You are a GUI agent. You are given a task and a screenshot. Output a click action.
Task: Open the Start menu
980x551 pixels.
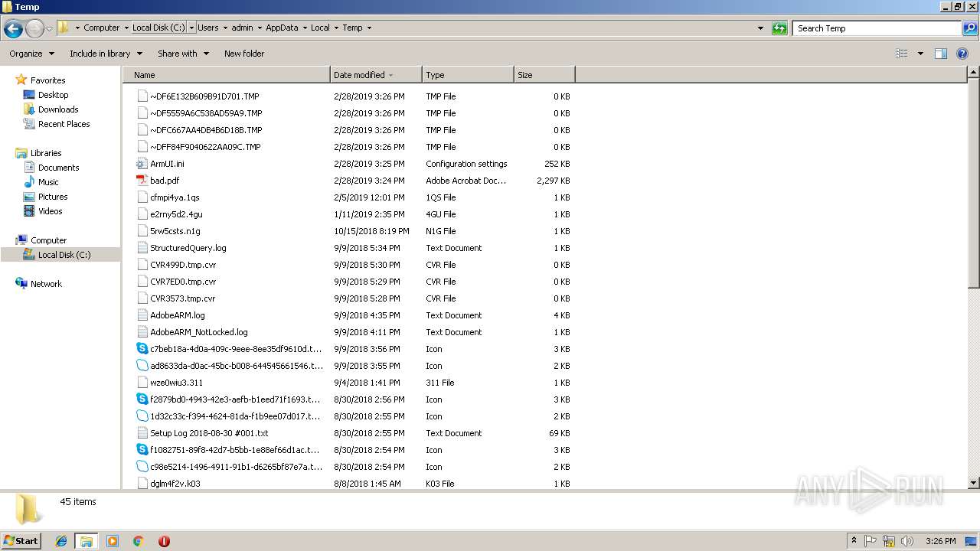pos(21,541)
